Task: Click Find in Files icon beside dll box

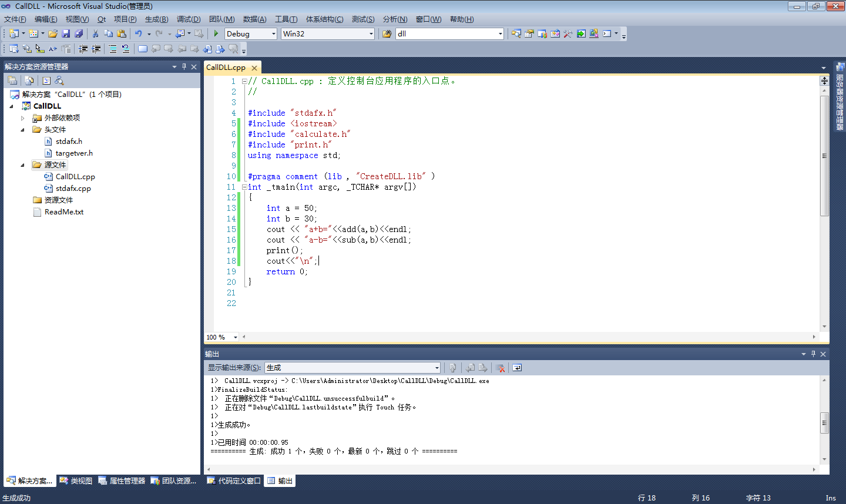Action: [387, 33]
